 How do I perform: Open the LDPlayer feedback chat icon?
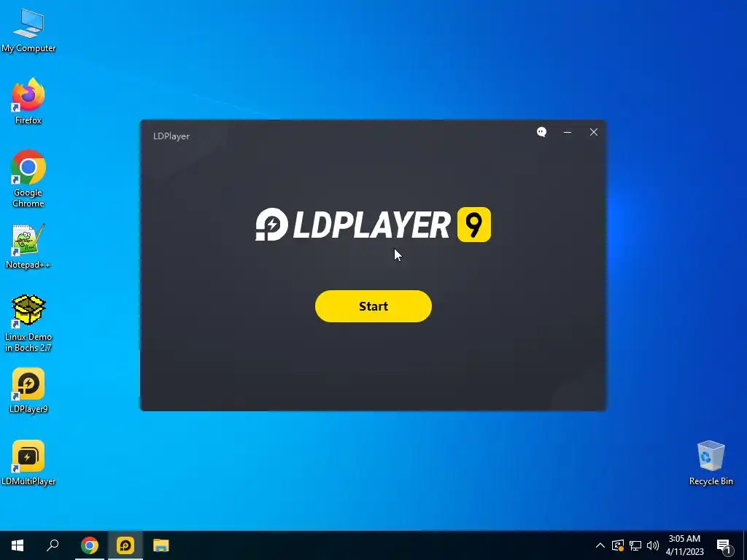click(x=541, y=132)
